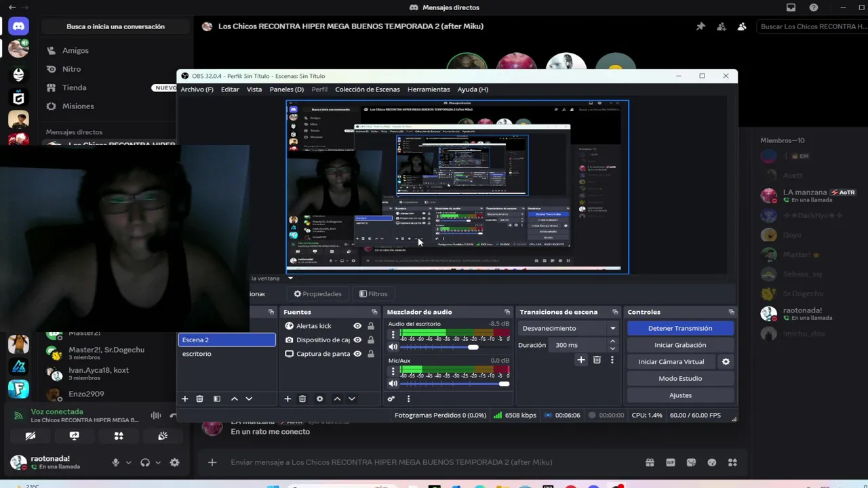
Task: Expand Discord headphones options arrow
Action: click(158, 463)
